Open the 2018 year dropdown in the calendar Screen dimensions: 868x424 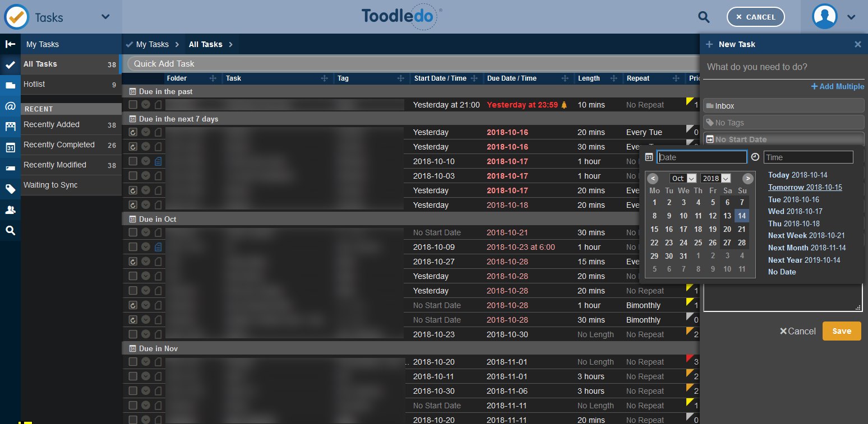click(x=715, y=178)
